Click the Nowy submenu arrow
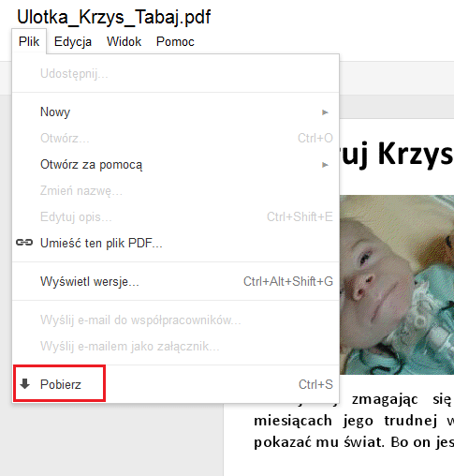 point(325,112)
